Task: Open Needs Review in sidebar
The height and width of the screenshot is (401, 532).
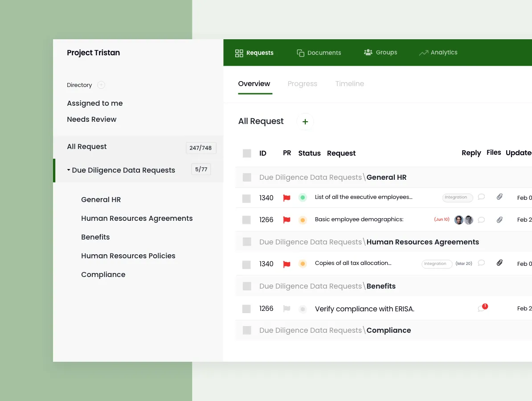Action: pos(92,119)
